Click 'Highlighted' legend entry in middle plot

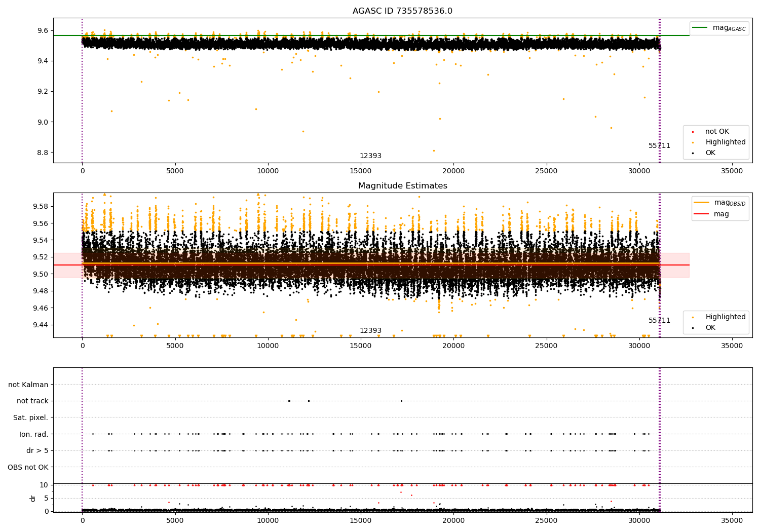point(718,317)
